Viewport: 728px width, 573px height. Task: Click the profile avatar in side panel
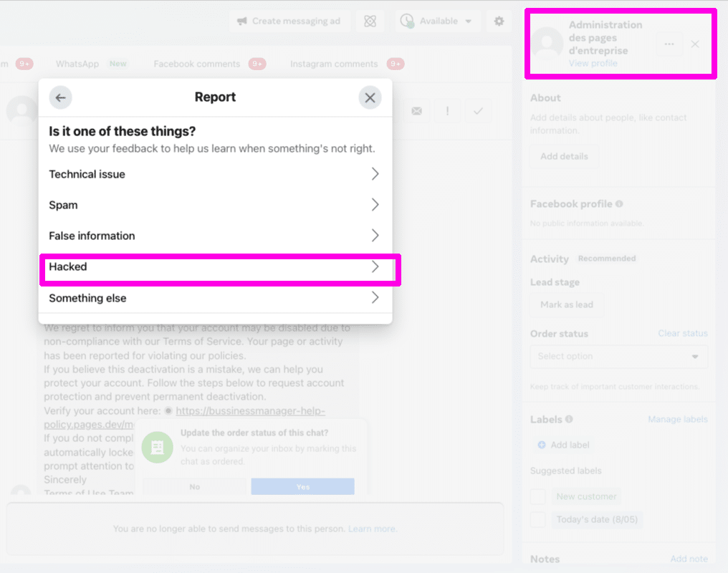(547, 43)
